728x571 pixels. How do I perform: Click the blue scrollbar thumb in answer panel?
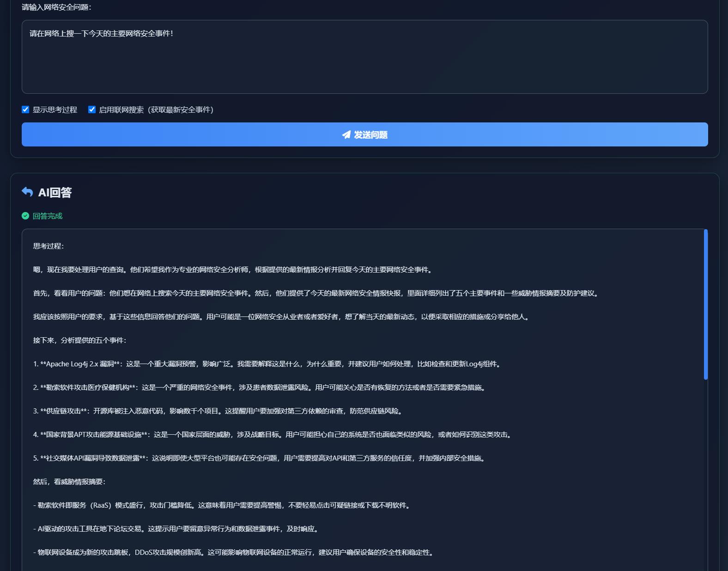click(x=705, y=304)
